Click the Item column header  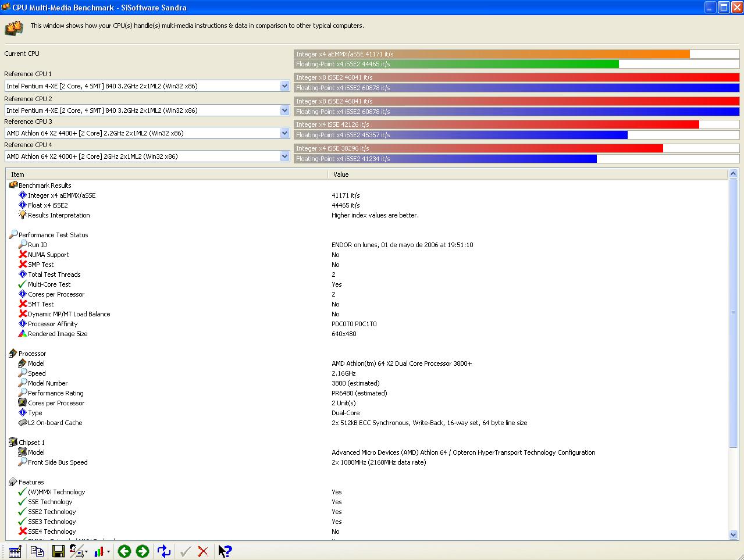click(167, 174)
